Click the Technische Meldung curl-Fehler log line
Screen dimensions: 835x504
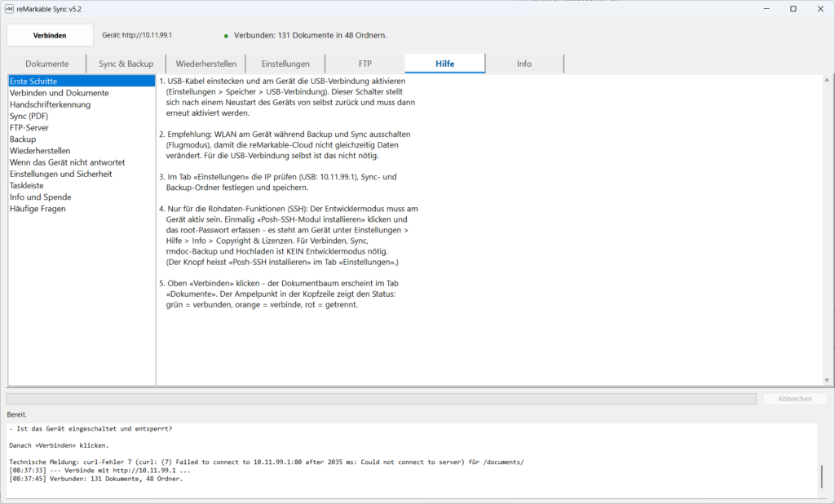click(267, 462)
